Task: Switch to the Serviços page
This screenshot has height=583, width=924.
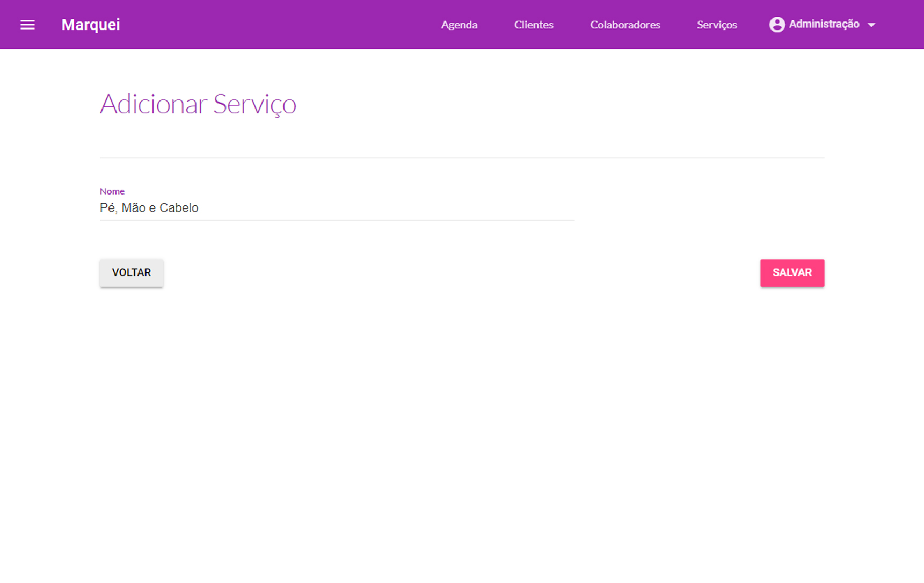Action: pyautogui.click(x=716, y=25)
